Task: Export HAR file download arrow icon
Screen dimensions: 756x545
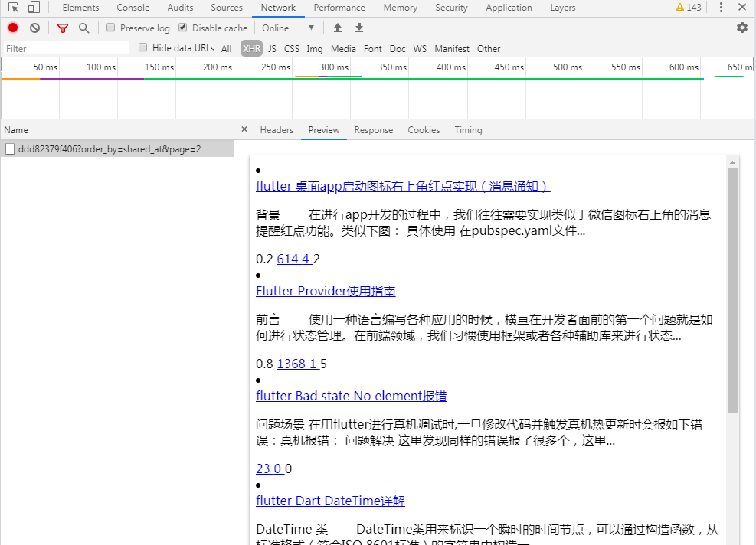Action: [359, 28]
